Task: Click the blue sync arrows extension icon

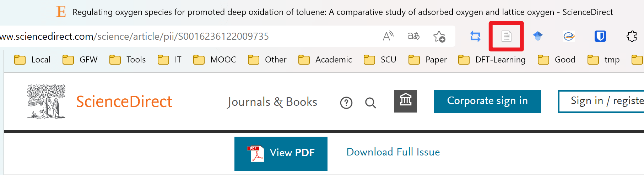Action: pyautogui.click(x=475, y=36)
